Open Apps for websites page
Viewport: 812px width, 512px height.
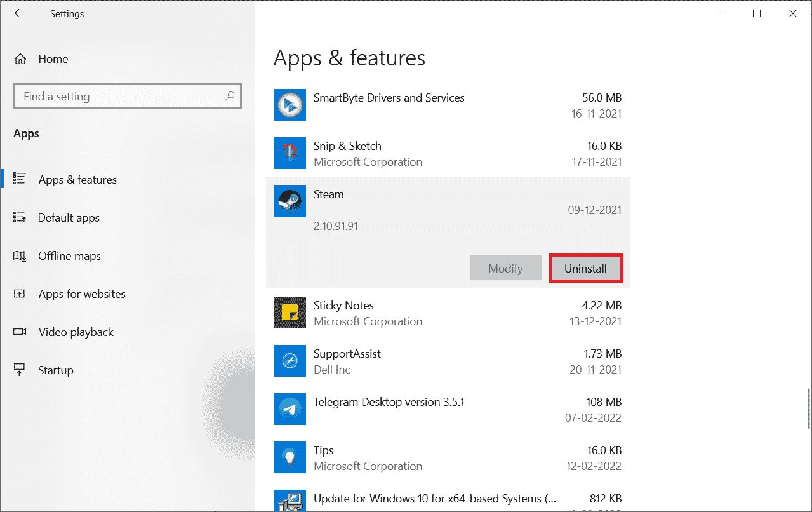point(127,293)
